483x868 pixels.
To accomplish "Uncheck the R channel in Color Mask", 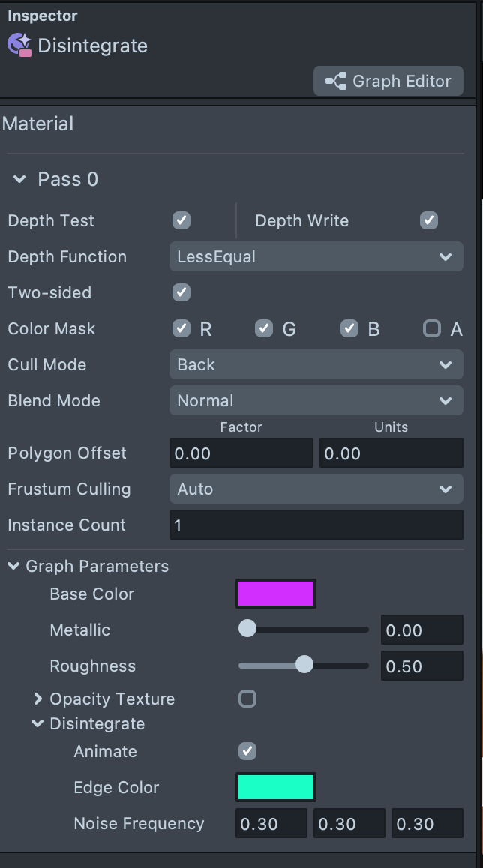I will [x=179, y=328].
